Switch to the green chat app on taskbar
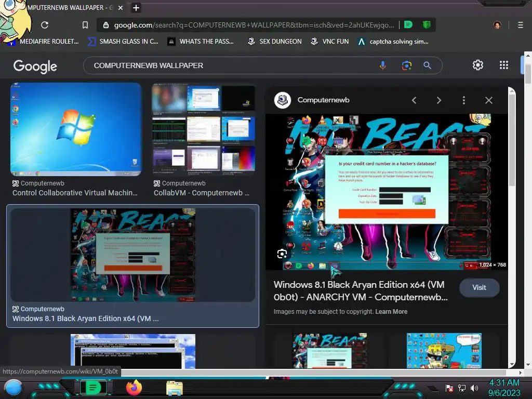532x399 pixels. 93,388
